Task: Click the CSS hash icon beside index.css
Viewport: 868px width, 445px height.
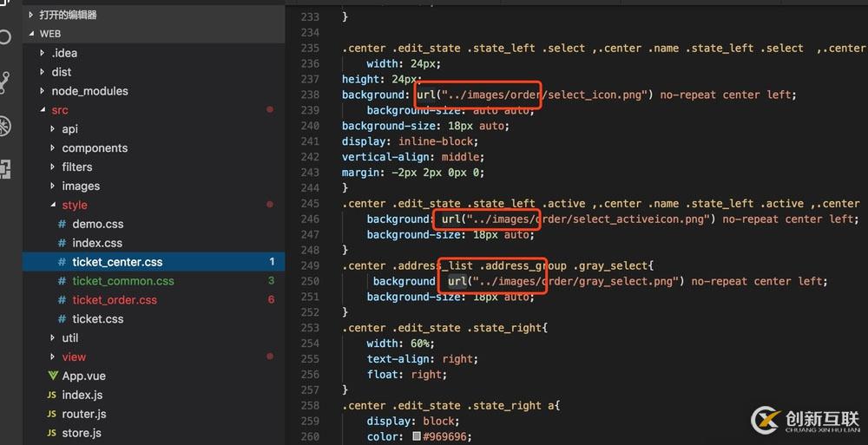Action: coord(62,243)
